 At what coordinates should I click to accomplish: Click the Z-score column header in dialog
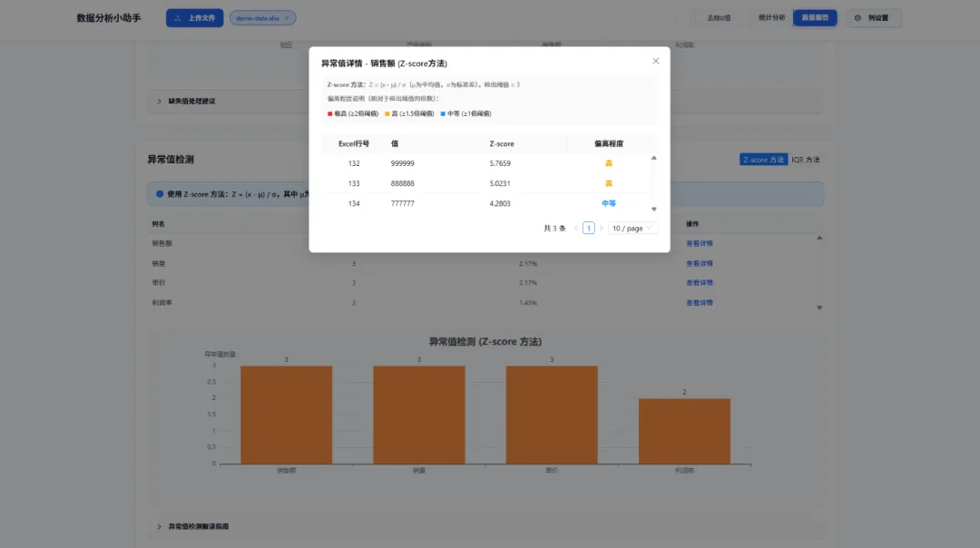click(x=501, y=143)
